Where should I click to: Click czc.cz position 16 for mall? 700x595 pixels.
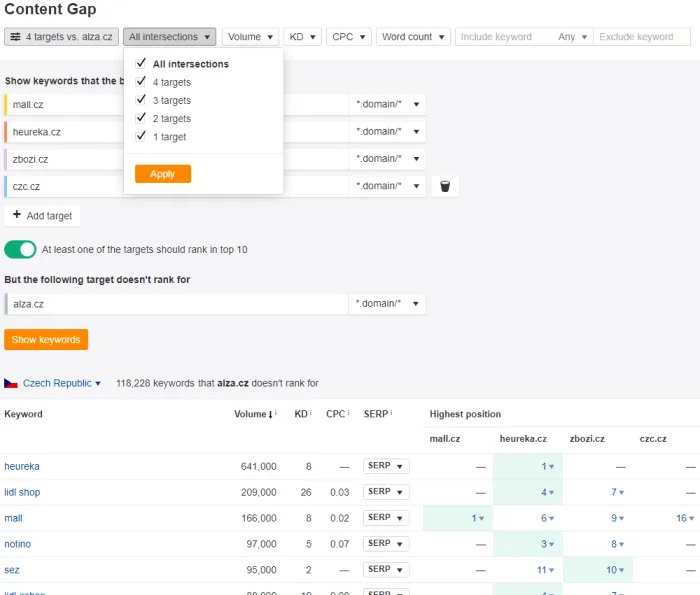coord(685,518)
